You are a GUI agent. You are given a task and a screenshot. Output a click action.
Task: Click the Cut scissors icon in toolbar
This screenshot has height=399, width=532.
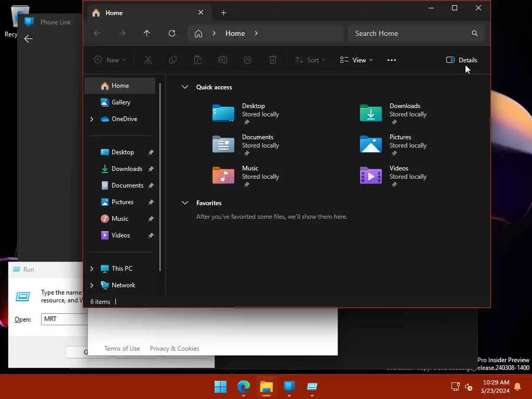point(148,60)
